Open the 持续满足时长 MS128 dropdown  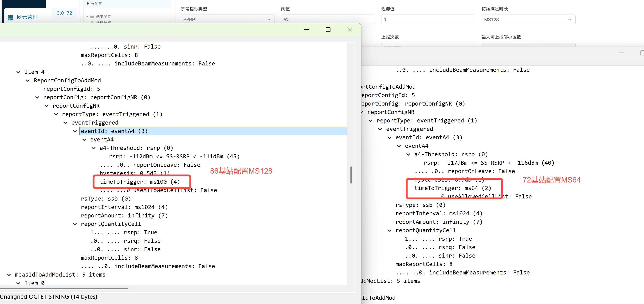pyautogui.click(x=528, y=19)
